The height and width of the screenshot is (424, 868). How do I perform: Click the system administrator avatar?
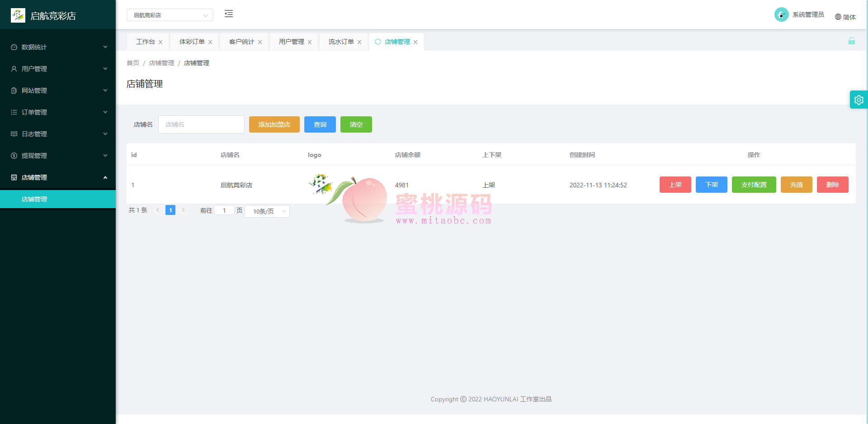(781, 15)
